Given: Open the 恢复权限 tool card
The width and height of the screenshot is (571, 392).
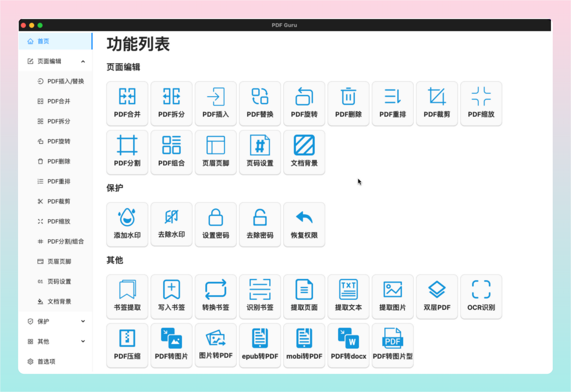Looking at the screenshot, I should click(x=304, y=225).
